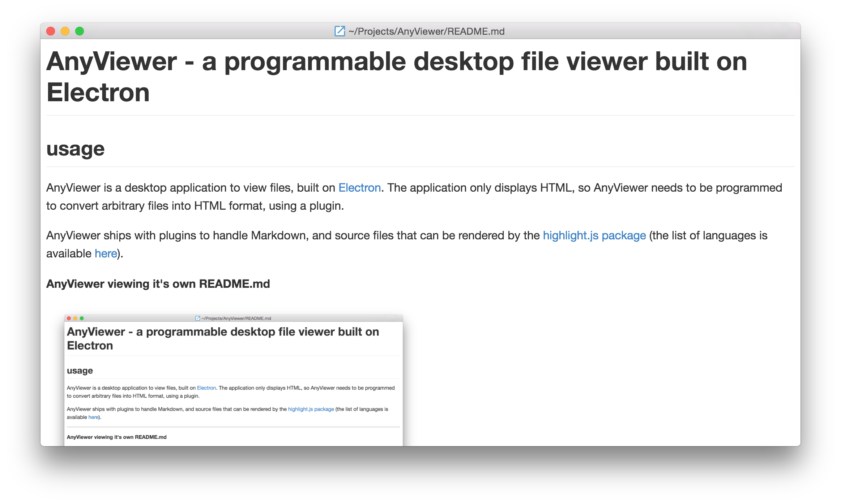
Task: Click the small red dot in embedded screenshot
Action: coord(69,318)
